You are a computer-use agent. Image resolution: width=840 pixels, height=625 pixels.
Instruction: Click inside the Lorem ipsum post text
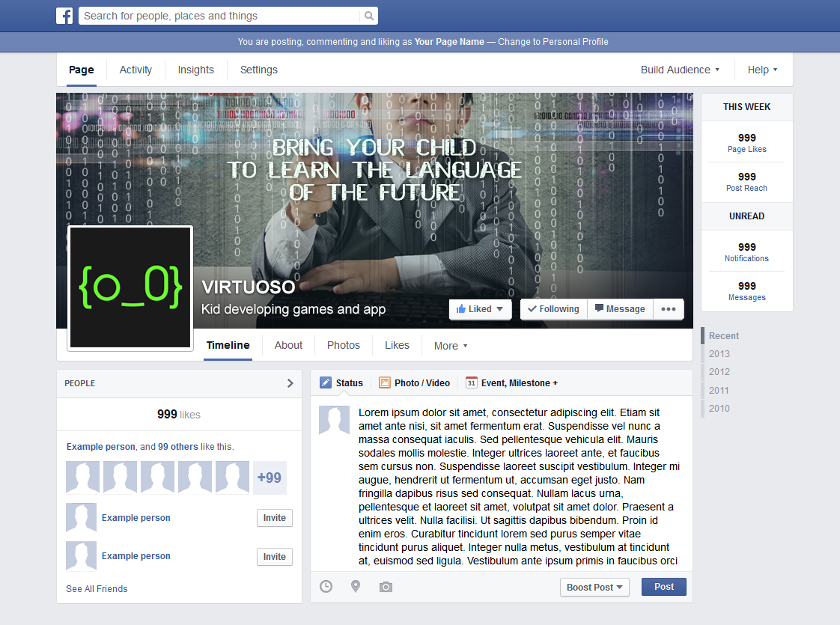point(519,487)
